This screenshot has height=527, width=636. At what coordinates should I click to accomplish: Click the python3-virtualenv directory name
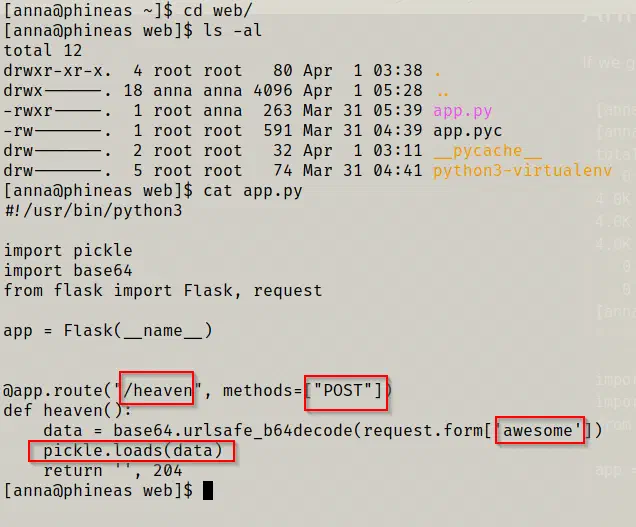coord(522,171)
